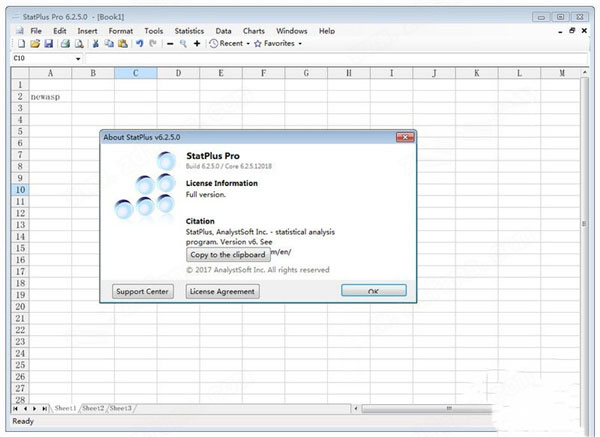Switch to the Sheet1 tab
The height and width of the screenshot is (437, 600).
[x=65, y=408]
